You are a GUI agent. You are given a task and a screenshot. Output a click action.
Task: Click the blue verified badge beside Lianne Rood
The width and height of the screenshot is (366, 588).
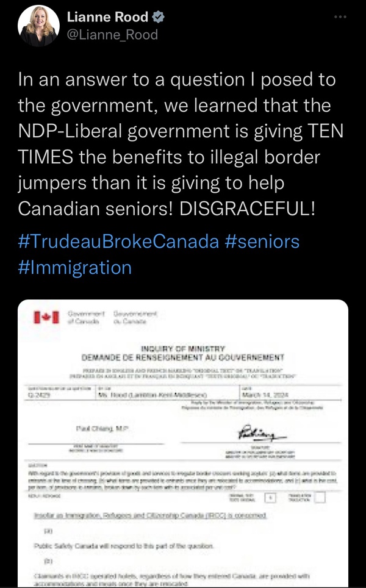coord(159,16)
